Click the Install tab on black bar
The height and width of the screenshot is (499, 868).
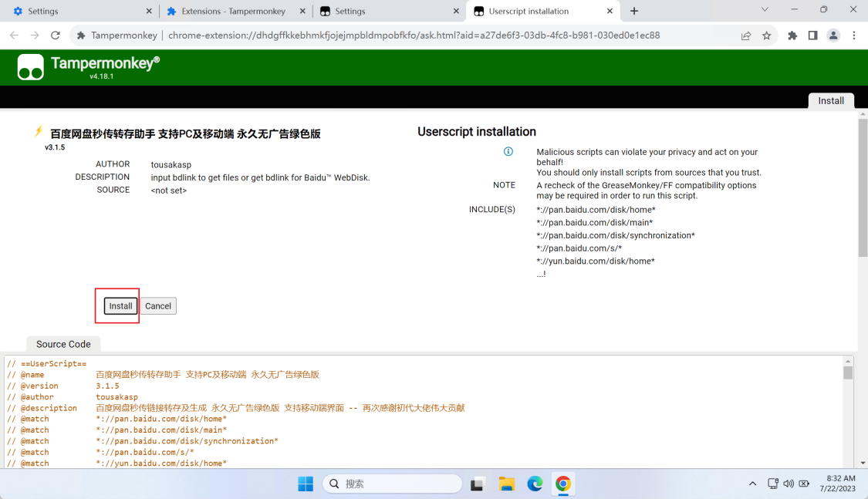(831, 101)
